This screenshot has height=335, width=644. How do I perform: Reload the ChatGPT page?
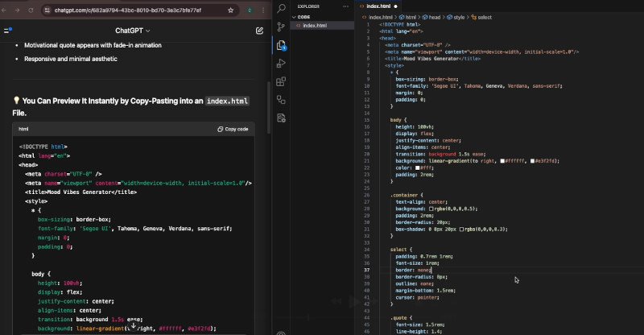pyautogui.click(x=31, y=10)
